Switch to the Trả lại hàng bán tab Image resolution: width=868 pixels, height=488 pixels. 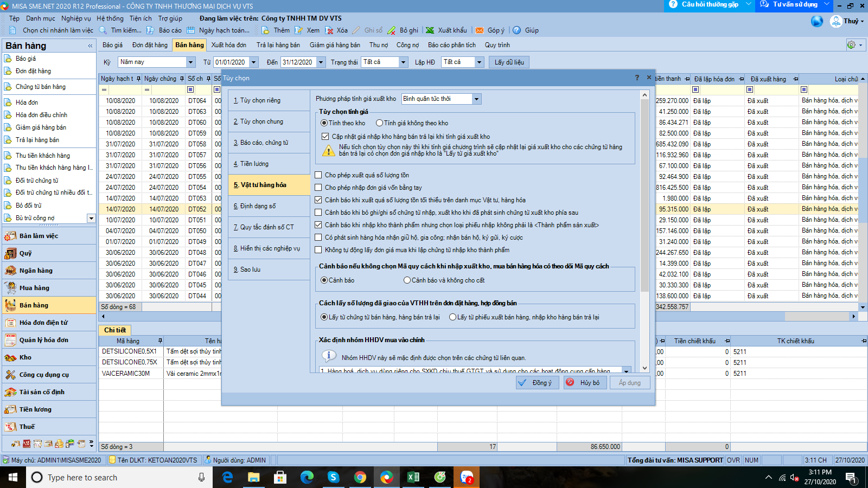278,45
